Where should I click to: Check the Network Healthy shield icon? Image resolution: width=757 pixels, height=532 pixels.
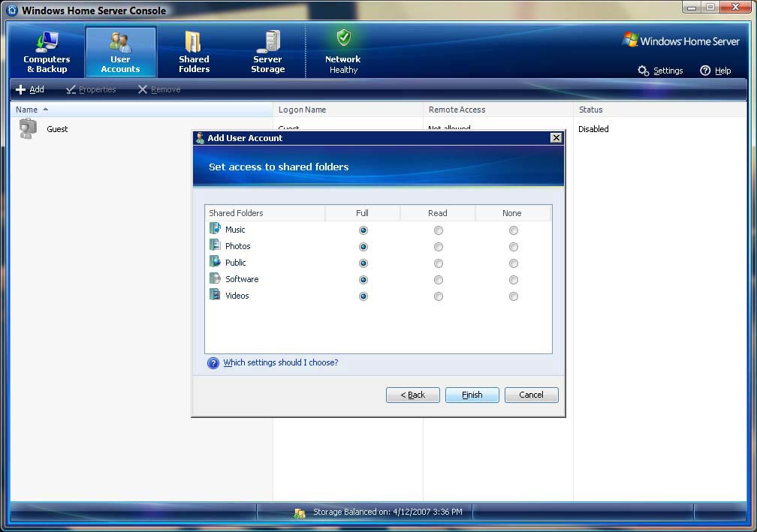(x=343, y=38)
